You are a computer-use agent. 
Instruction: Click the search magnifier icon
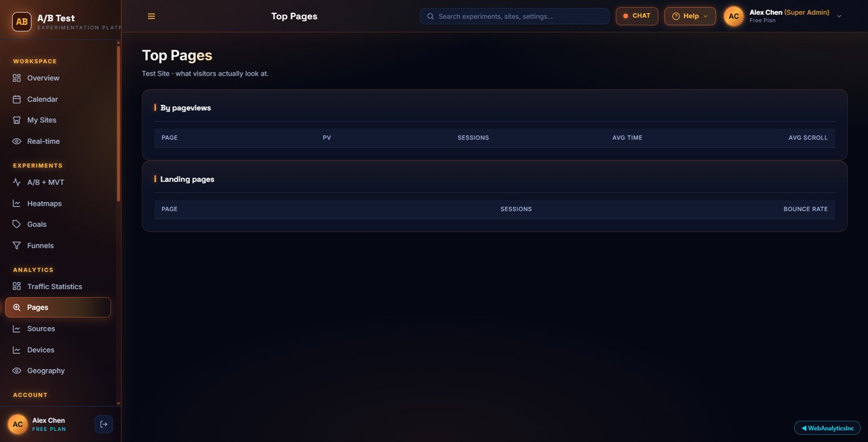430,16
